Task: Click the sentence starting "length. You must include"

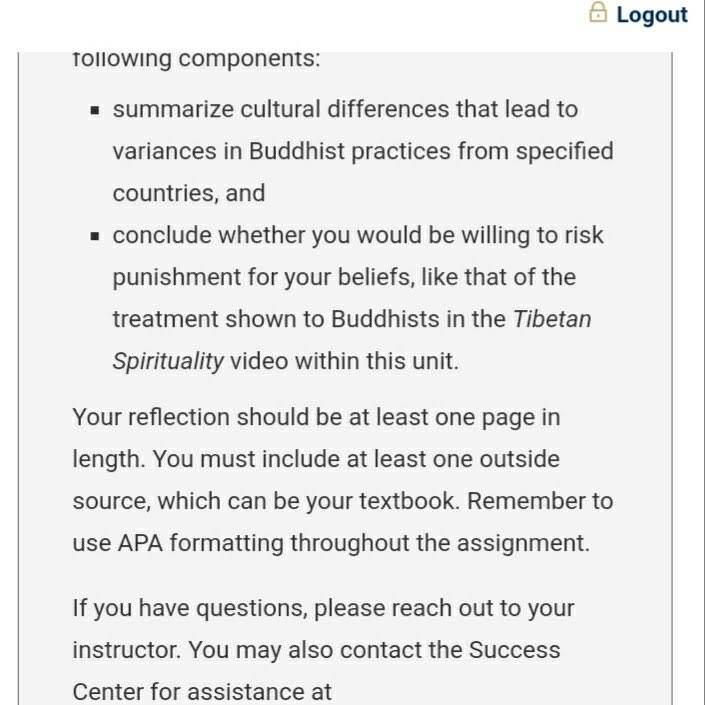Action: [316, 460]
